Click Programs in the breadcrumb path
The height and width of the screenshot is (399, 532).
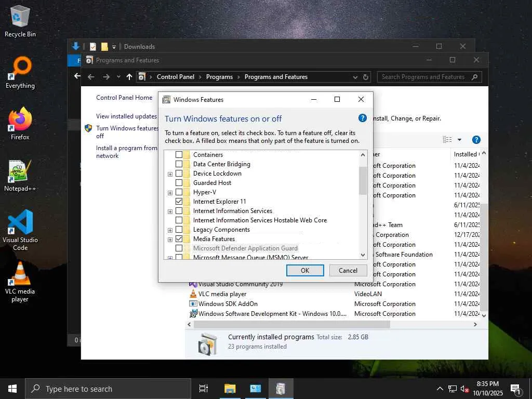(219, 77)
